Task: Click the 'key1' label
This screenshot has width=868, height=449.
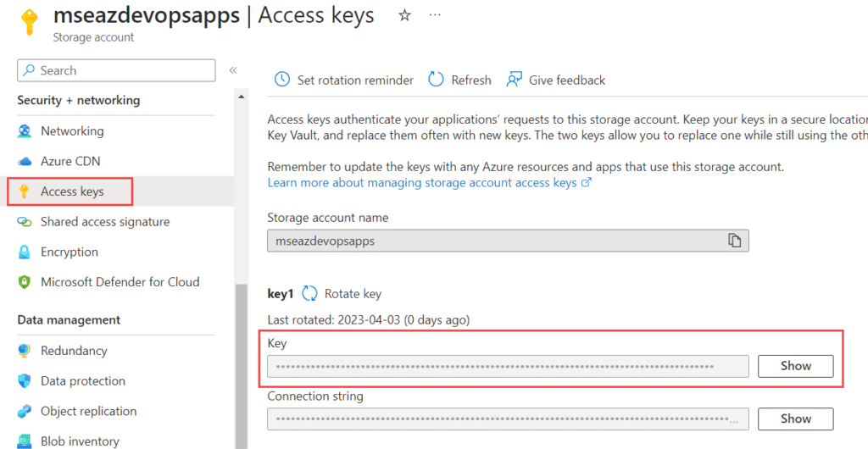Action: click(x=280, y=294)
